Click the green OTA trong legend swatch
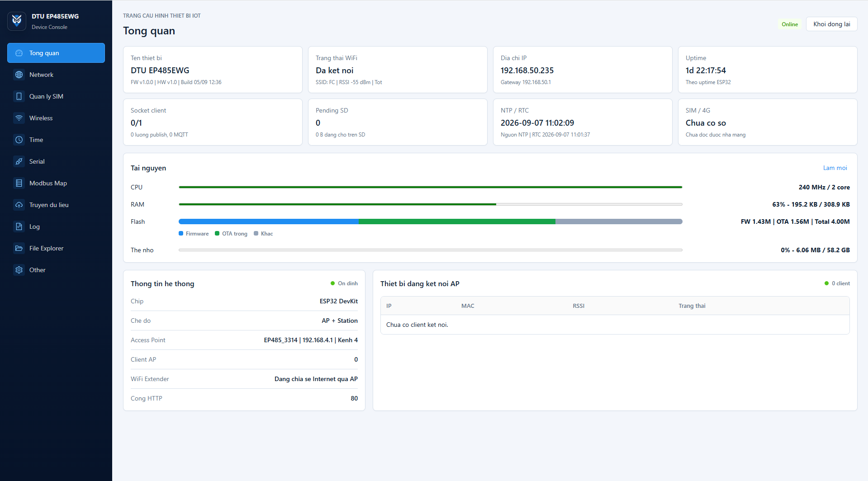This screenshot has width=868, height=481. pos(217,233)
